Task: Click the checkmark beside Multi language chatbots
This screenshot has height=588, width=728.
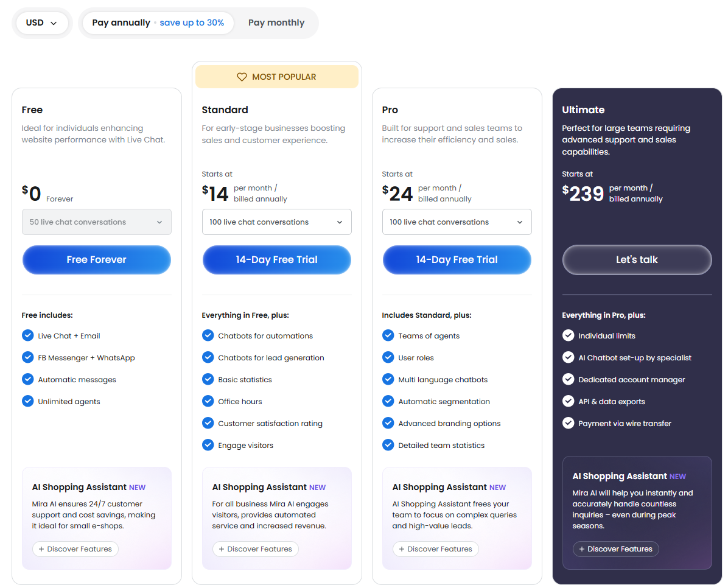Action: tap(388, 379)
